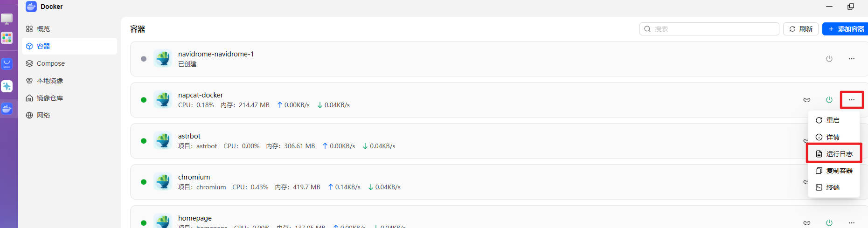Open link icon for napcat-docker
The width and height of the screenshot is (868, 228).
coord(806,100)
